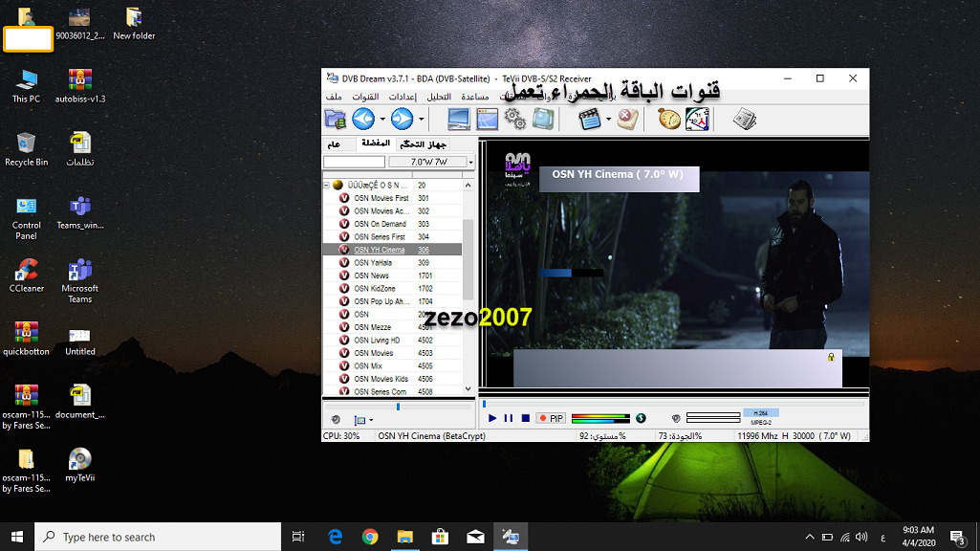Click the V icon beside OSN Mix
The width and height of the screenshot is (980, 551).
point(344,365)
